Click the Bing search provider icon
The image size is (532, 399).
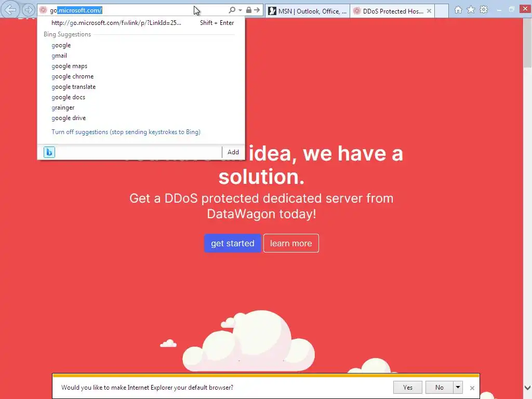tap(49, 152)
